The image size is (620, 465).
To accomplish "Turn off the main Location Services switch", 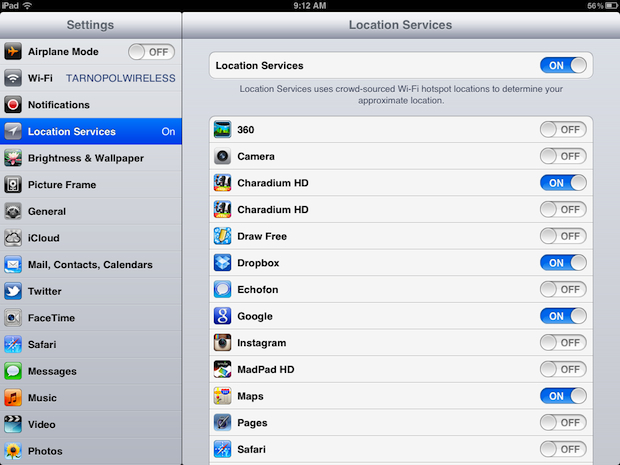I will [x=563, y=65].
